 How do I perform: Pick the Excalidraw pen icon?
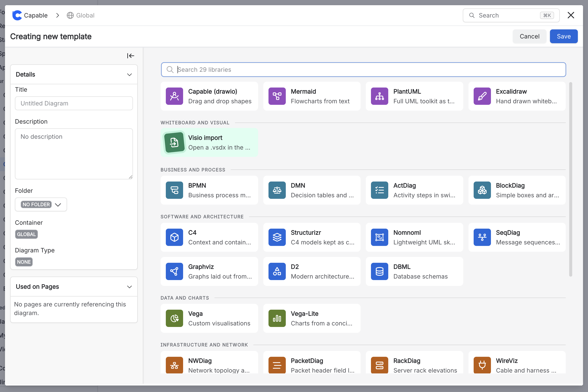coord(482,96)
